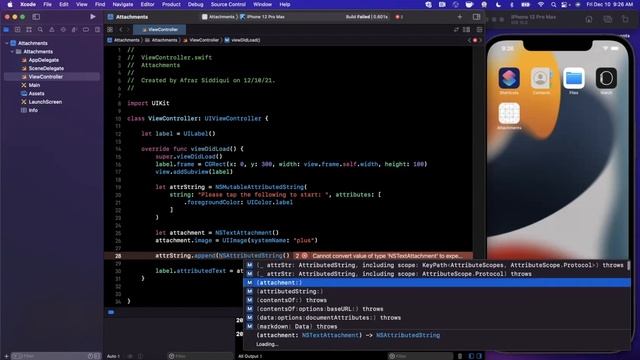Open the Editor menu
The height and width of the screenshot is (360, 640).
tap(147, 4)
